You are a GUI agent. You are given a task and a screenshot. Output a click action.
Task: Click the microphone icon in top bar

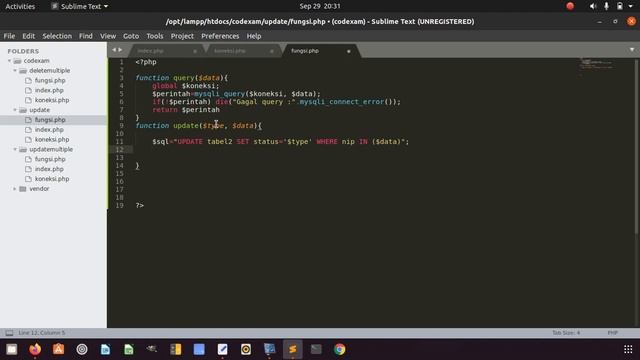(607, 6)
